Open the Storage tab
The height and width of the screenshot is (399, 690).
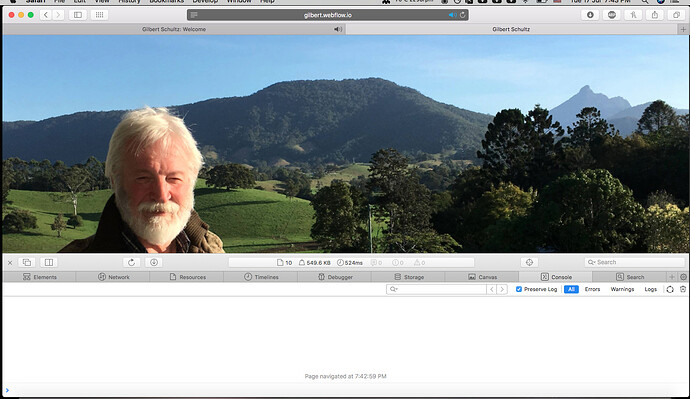(x=409, y=277)
